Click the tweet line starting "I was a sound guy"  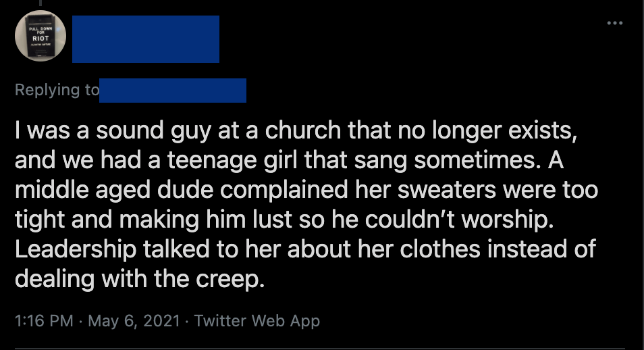296,130
